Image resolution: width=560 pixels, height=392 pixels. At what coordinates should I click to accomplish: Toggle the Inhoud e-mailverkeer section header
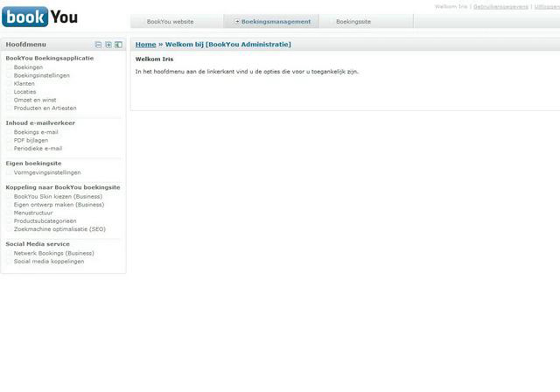pos(40,123)
